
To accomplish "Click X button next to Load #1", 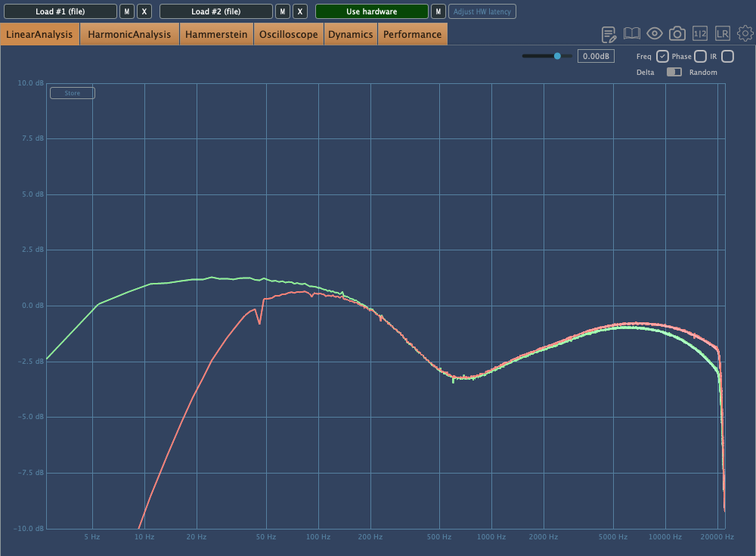I will 145,11.
